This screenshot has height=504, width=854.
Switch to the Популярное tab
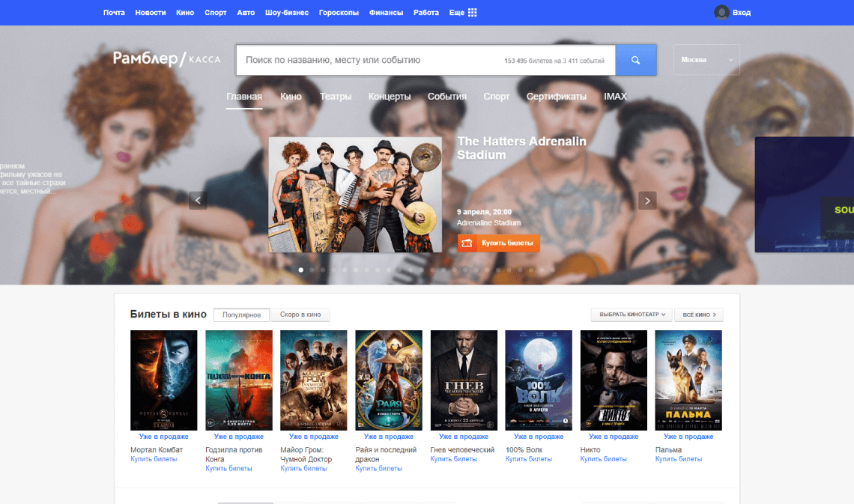(242, 315)
